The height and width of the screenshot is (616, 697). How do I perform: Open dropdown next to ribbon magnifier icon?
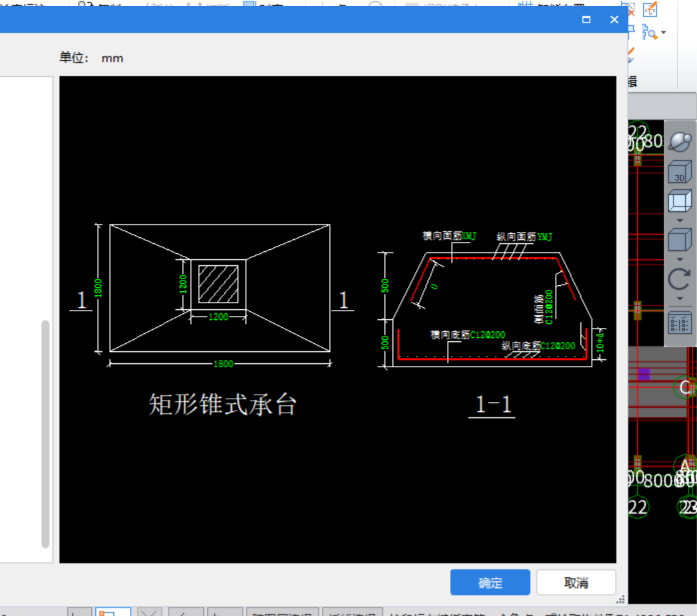coord(663,33)
